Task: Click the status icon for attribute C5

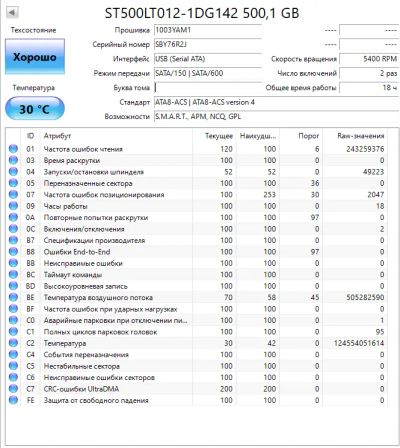Action: 13,366
